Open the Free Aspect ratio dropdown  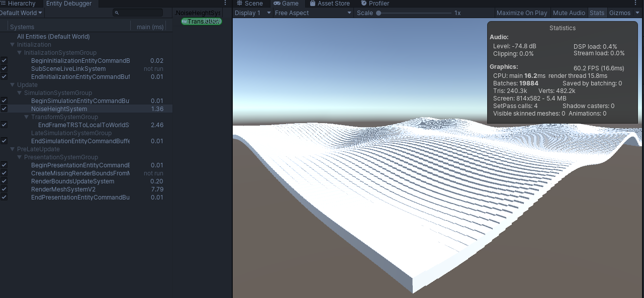click(313, 13)
